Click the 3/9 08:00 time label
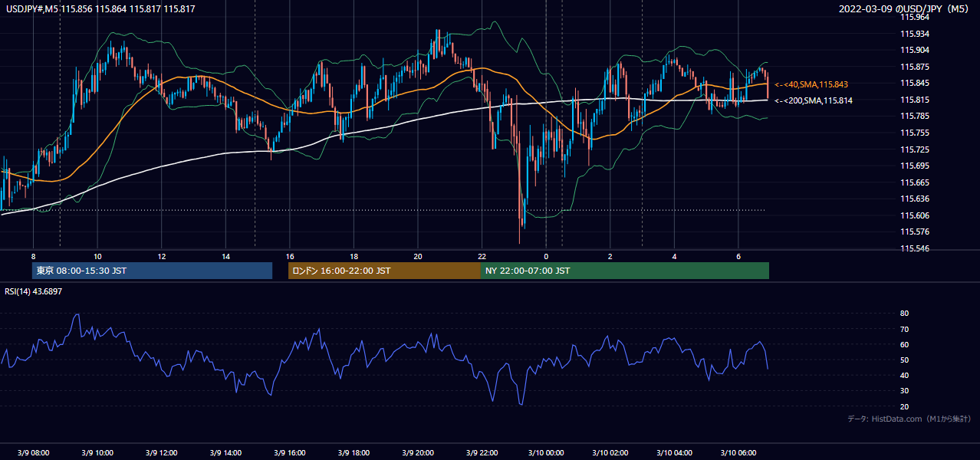This screenshot has height=460, width=980. point(33,452)
